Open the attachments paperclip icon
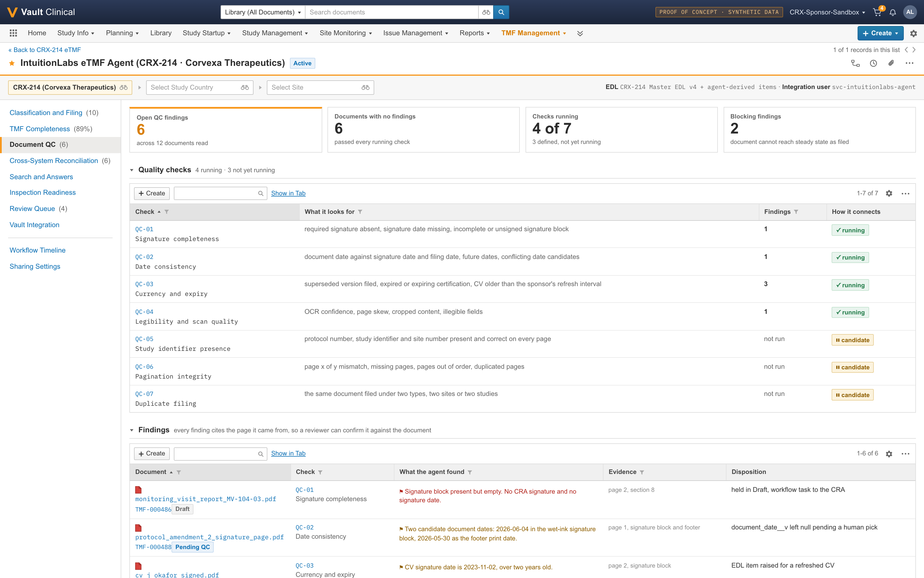 pos(891,63)
